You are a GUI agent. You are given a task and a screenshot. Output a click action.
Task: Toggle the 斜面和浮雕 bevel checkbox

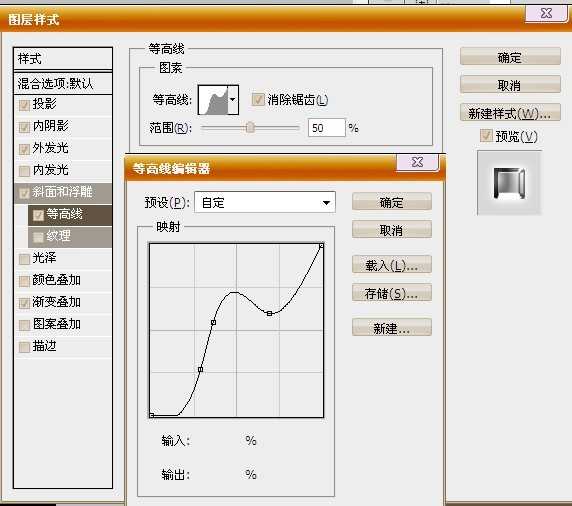click(24, 193)
